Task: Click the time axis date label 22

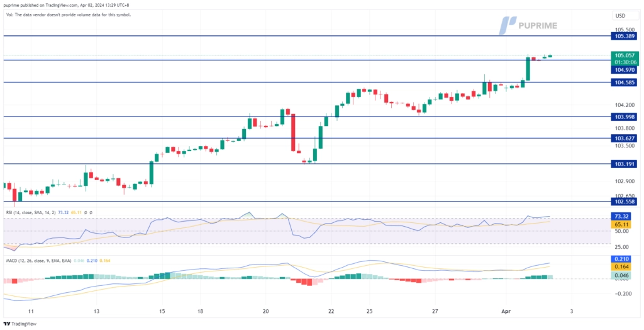Action: coord(331,311)
